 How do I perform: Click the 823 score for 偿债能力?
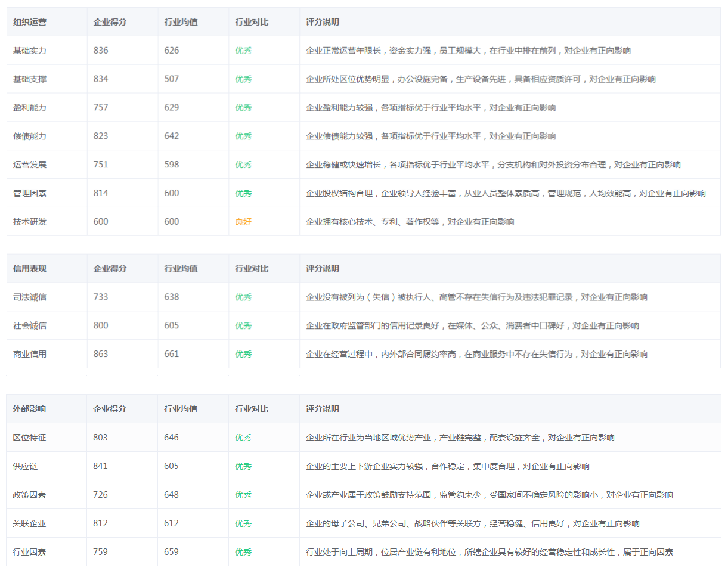pyautogui.click(x=101, y=136)
